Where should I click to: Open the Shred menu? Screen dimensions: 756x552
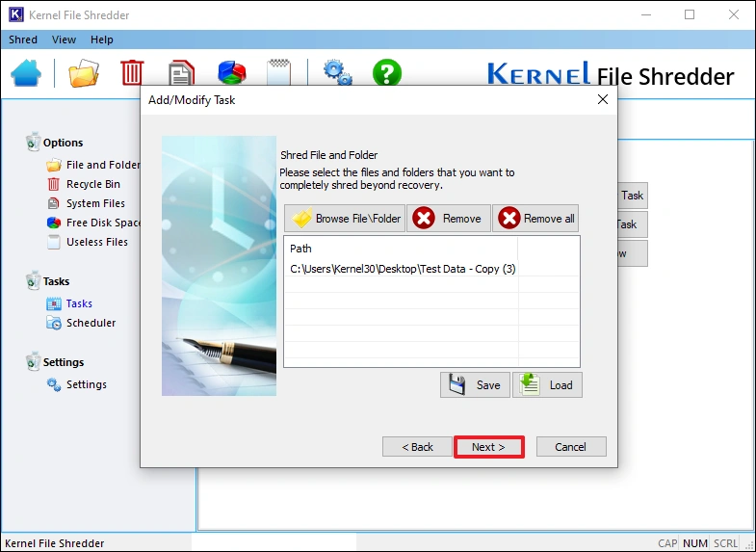[23, 39]
